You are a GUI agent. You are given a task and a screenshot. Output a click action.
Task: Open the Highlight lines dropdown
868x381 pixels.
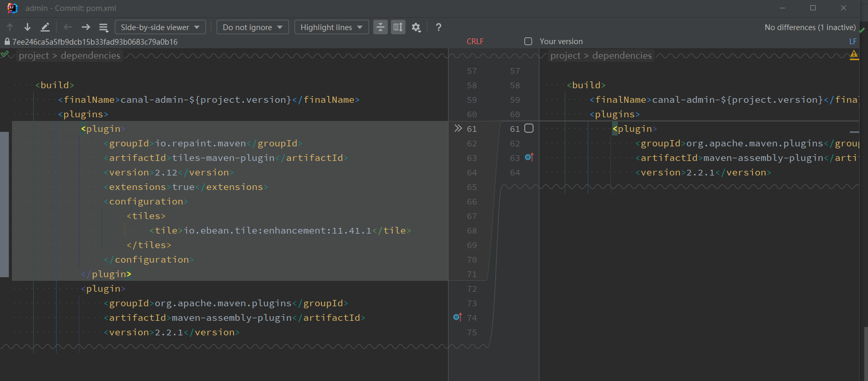(x=331, y=27)
